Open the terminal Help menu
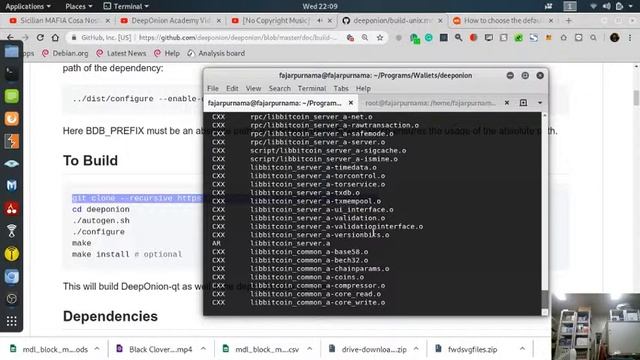This screenshot has height=360, width=640. [x=363, y=88]
